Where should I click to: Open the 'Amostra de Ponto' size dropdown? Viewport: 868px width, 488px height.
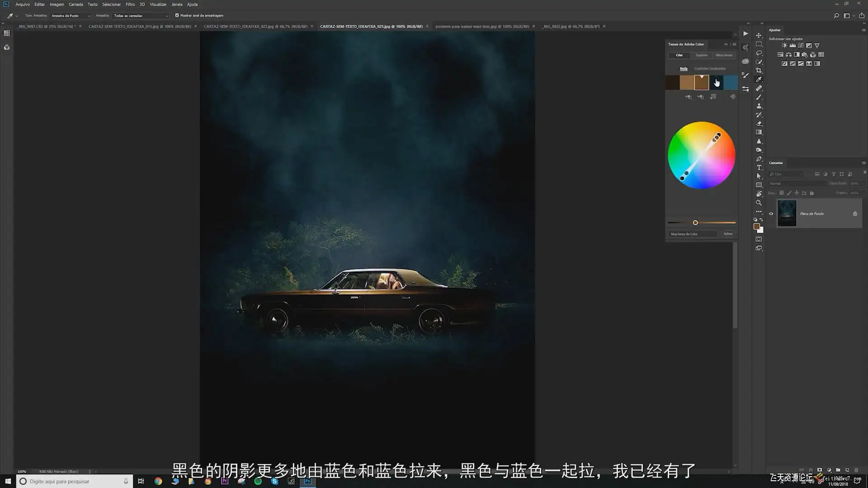tap(71, 16)
